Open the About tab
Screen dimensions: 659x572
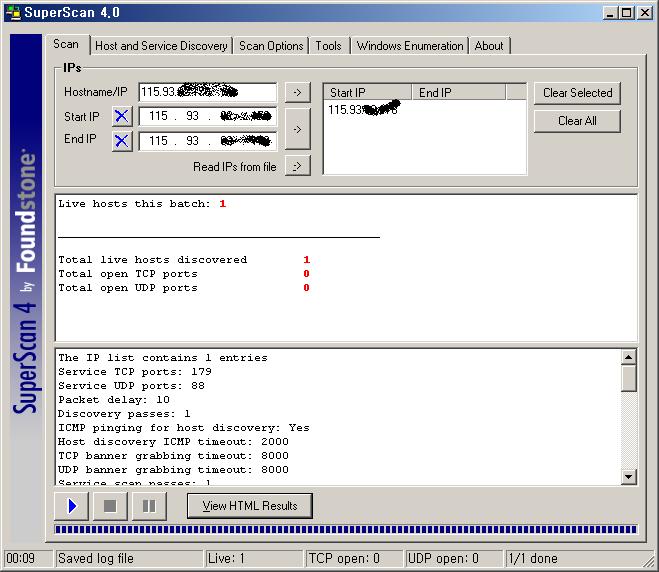pos(489,46)
